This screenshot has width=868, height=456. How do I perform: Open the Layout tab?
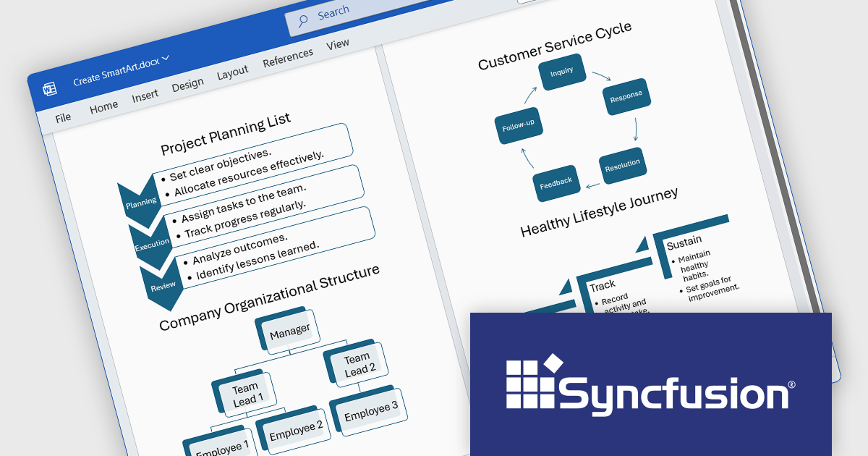232,72
